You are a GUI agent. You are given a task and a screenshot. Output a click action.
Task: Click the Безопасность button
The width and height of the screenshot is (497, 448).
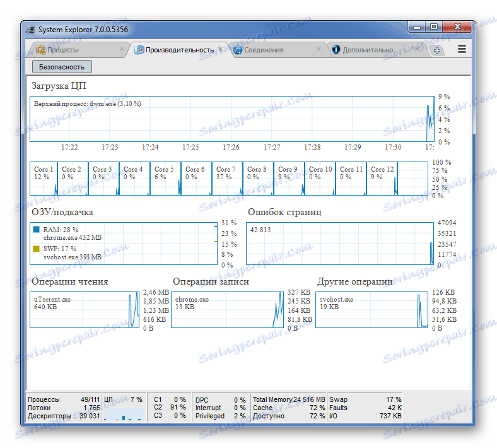62,67
